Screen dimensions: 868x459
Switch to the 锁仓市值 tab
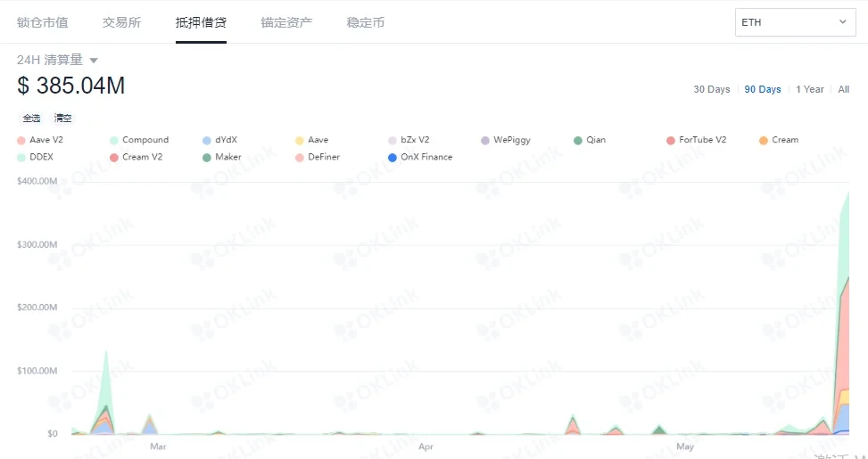[x=42, y=22]
